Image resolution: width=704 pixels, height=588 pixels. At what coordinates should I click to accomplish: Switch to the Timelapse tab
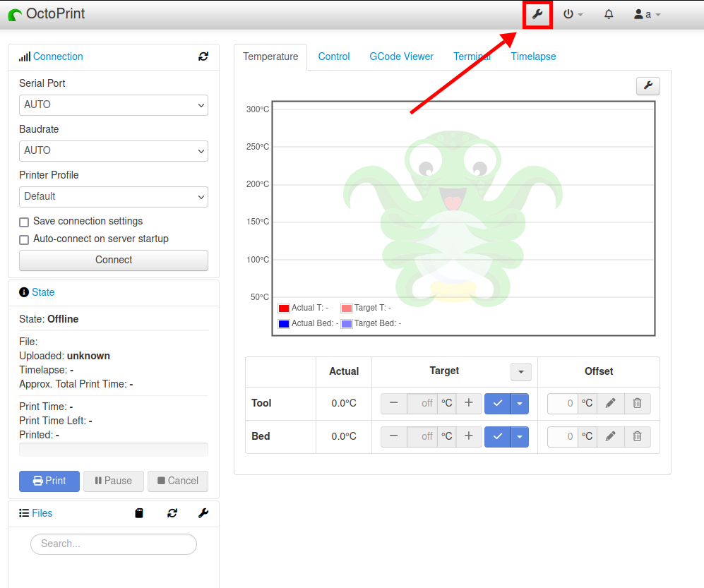pyautogui.click(x=533, y=56)
